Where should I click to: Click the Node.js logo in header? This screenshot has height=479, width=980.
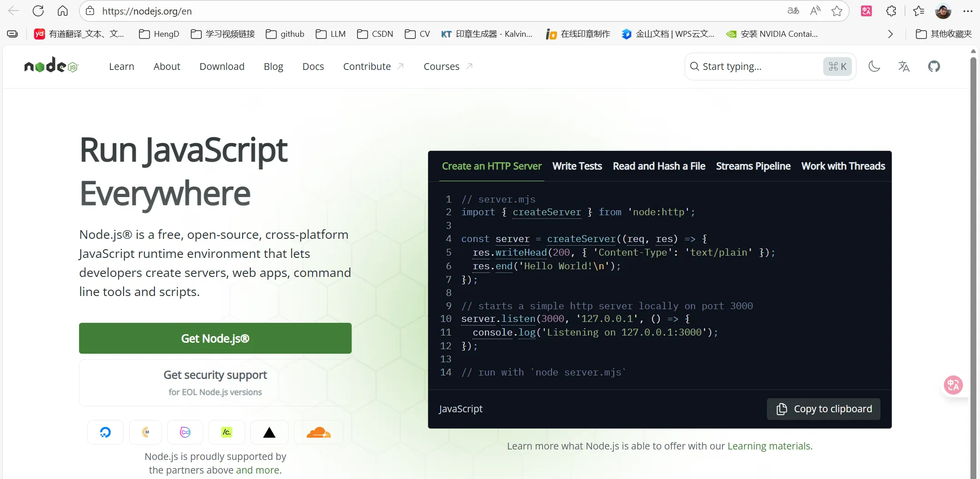(51, 65)
